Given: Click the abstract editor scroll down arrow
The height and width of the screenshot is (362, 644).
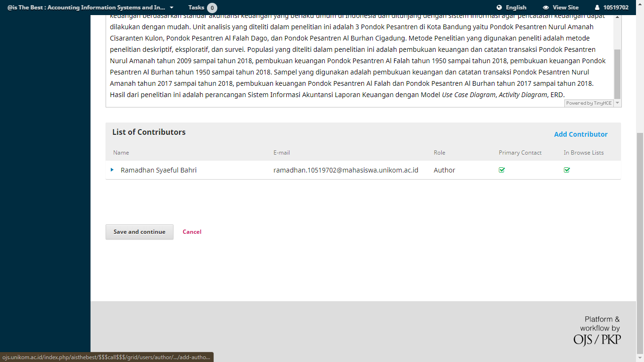Looking at the screenshot, I should pos(617,103).
